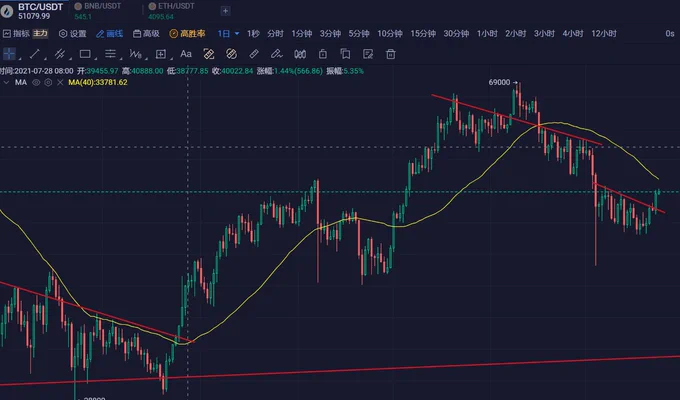Select the Aa text annotation tool
This screenshot has width=680, height=400.
point(186,54)
